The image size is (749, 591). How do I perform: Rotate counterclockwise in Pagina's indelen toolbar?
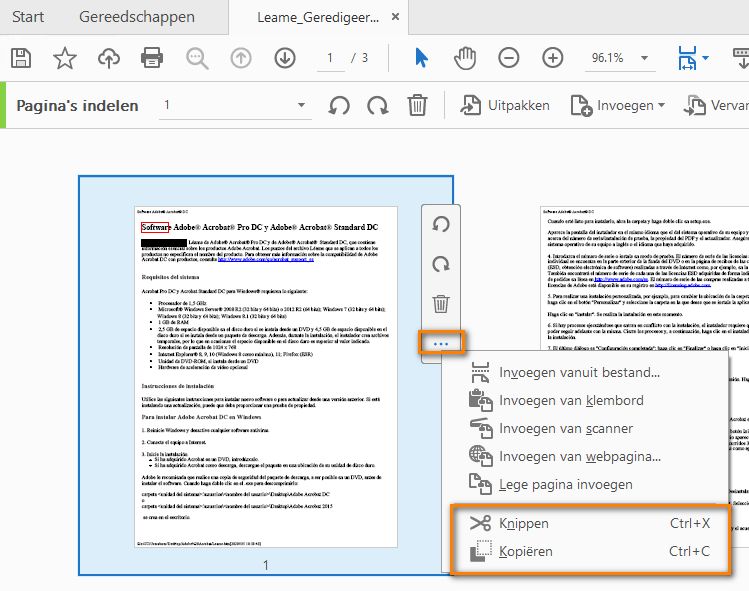[x=339, y=105]
